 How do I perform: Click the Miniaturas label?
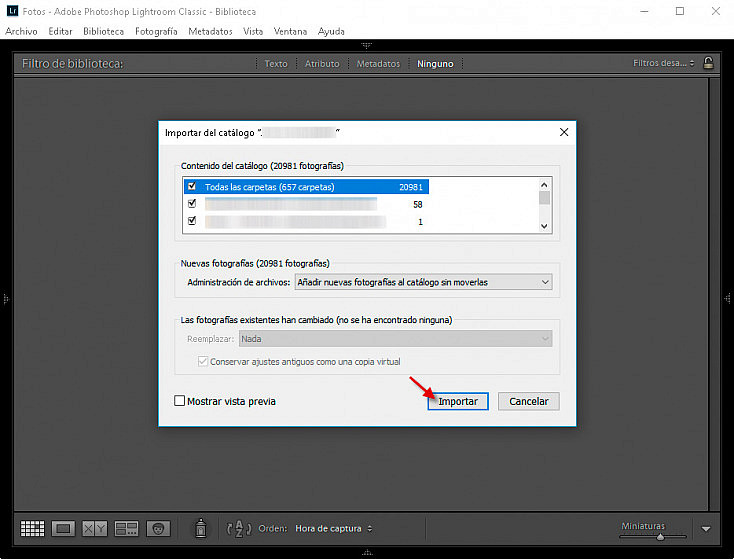click(x=643, y=526)
